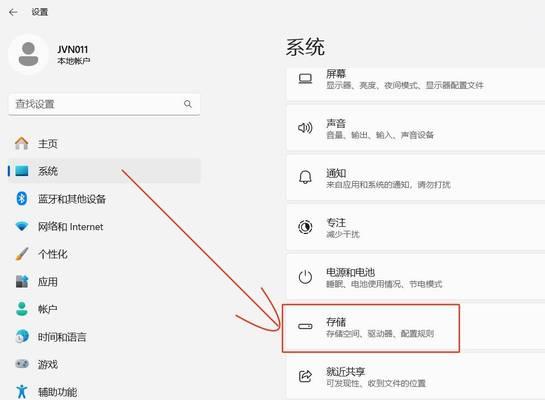Click the person icon for 帐户
Viewport: 545px width, 400px height.
[x=22, y=309]
